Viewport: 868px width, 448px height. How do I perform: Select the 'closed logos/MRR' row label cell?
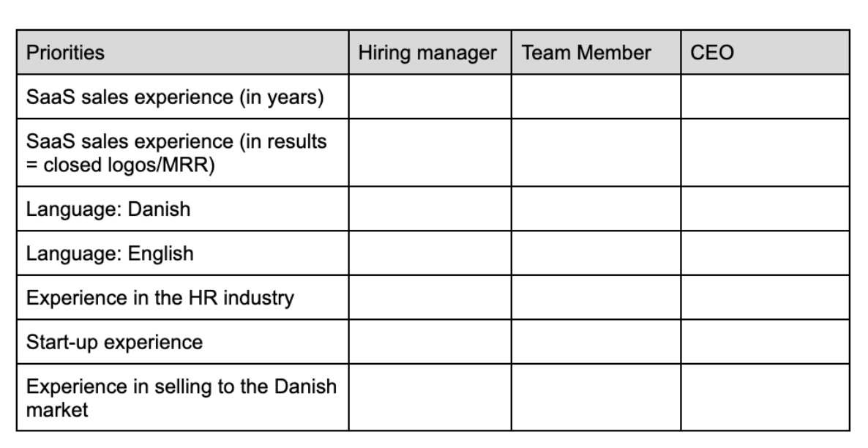[x=175, y=152]
